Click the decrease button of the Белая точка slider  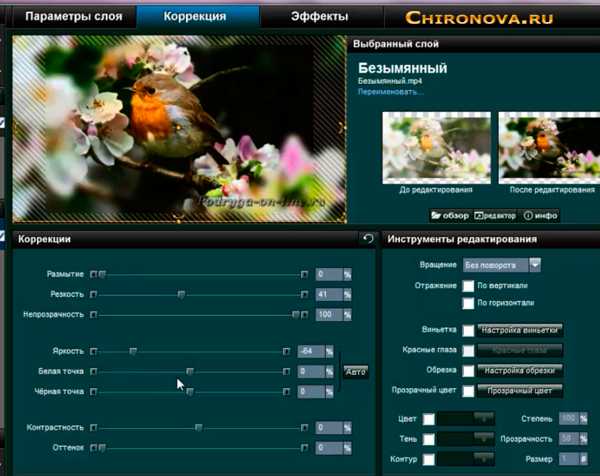click(x=93, y=372)
